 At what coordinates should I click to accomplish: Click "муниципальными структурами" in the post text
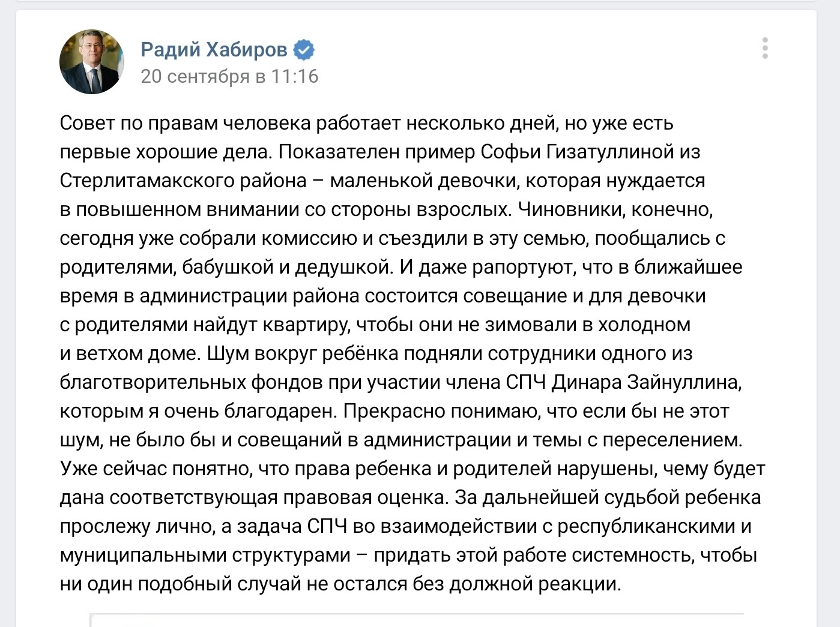[205, 556]
